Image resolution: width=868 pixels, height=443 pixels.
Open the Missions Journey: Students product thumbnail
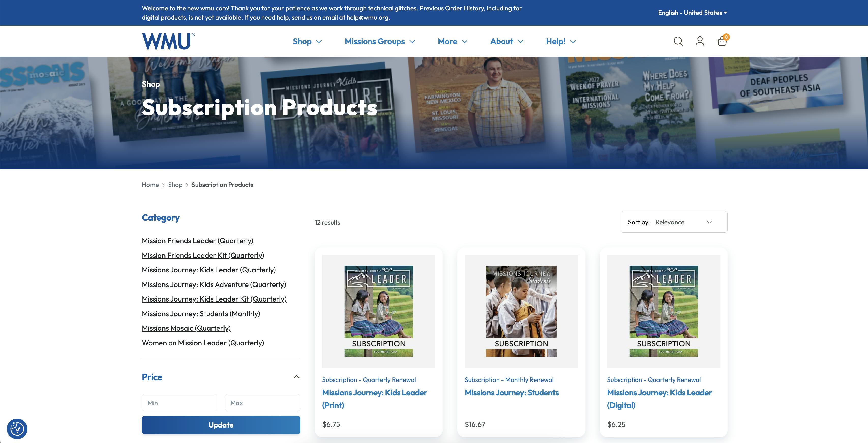[x=521, y=311]
